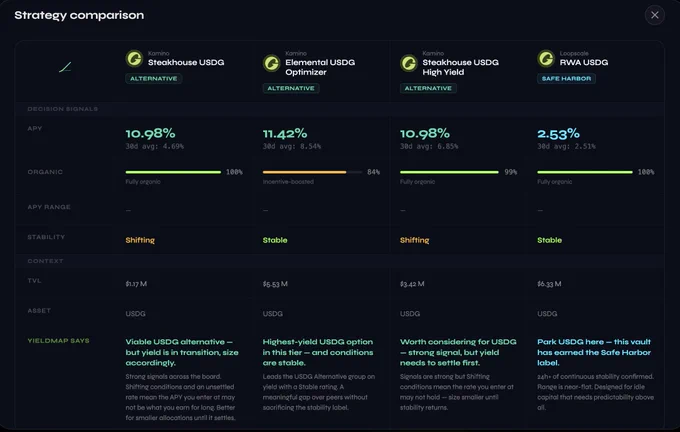Click the 100% organic bar for RWA USDG
The height and width of the screenshot is (432, 680).
(585, 172)
